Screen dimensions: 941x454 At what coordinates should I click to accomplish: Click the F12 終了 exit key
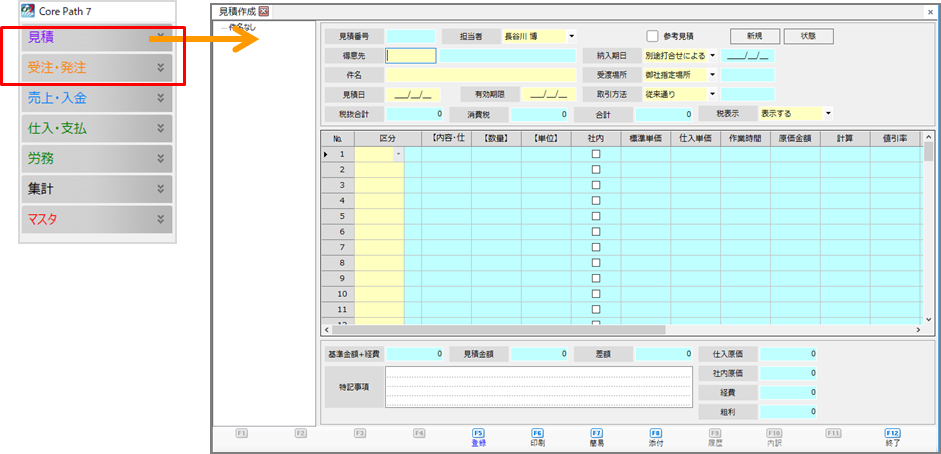[x=892, y=437]
